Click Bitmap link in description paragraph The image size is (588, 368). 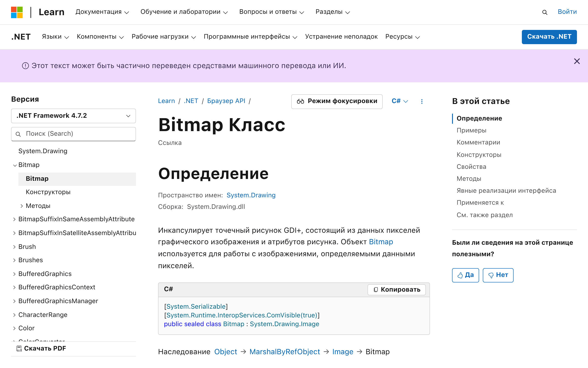pos(381,242)
